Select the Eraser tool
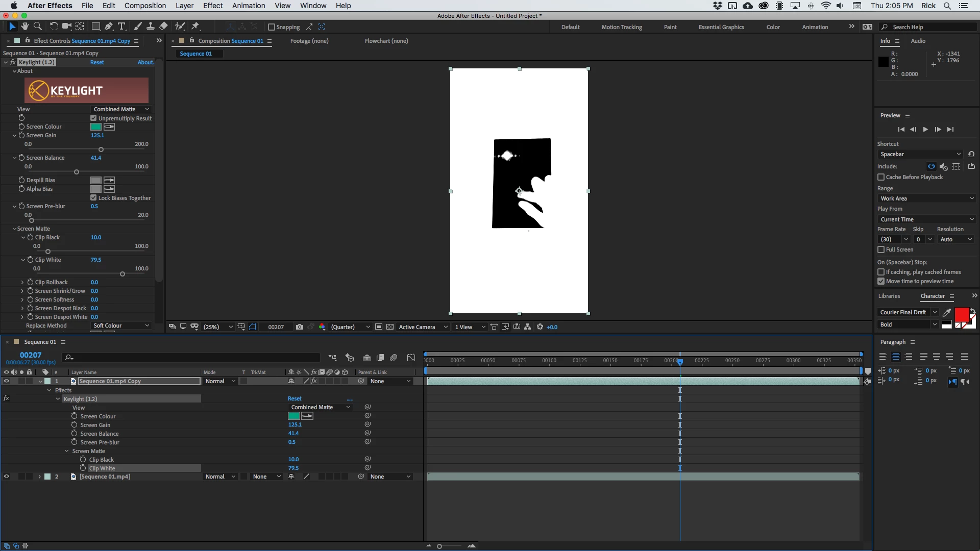980x551 pixels. click(163, 27)
